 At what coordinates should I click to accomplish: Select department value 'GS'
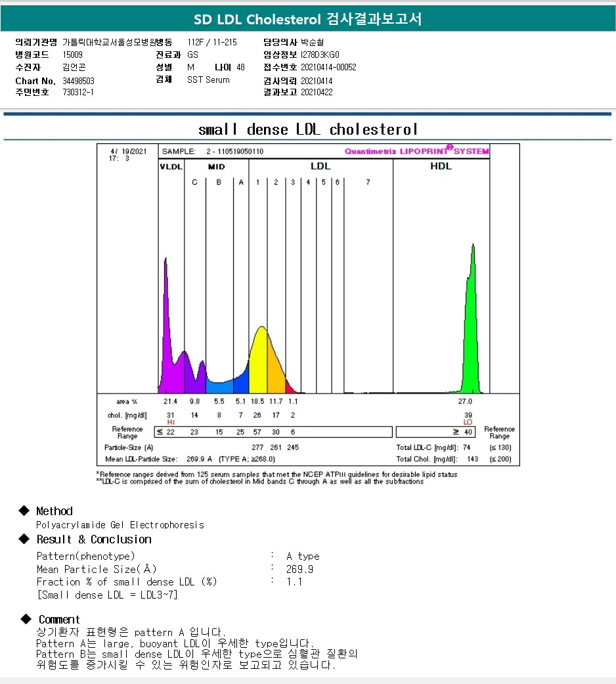pos(192,55)
